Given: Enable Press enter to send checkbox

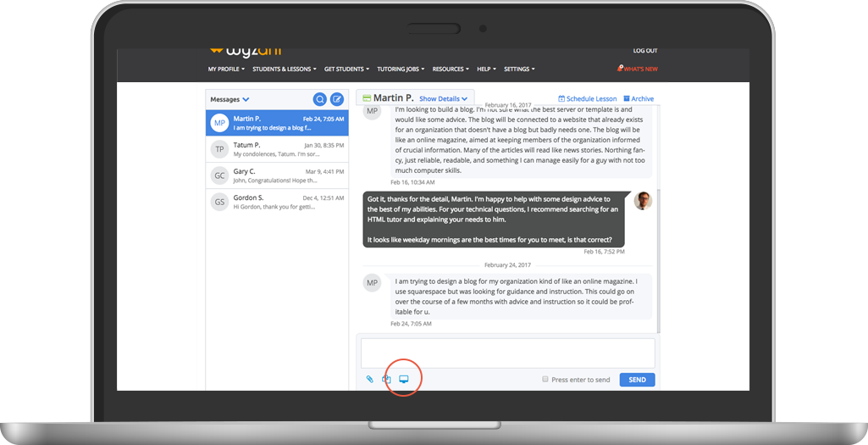Looking at the screenshot, I should pos(545,380).
